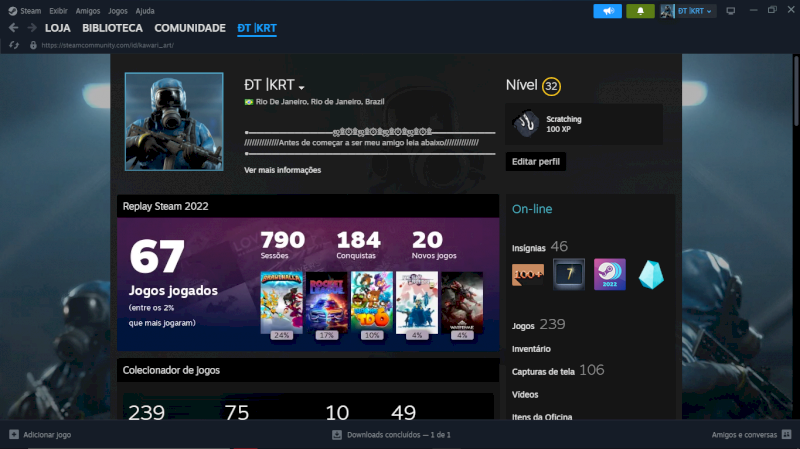Click the Steam logo icon in menu bar

click(13, 11)
